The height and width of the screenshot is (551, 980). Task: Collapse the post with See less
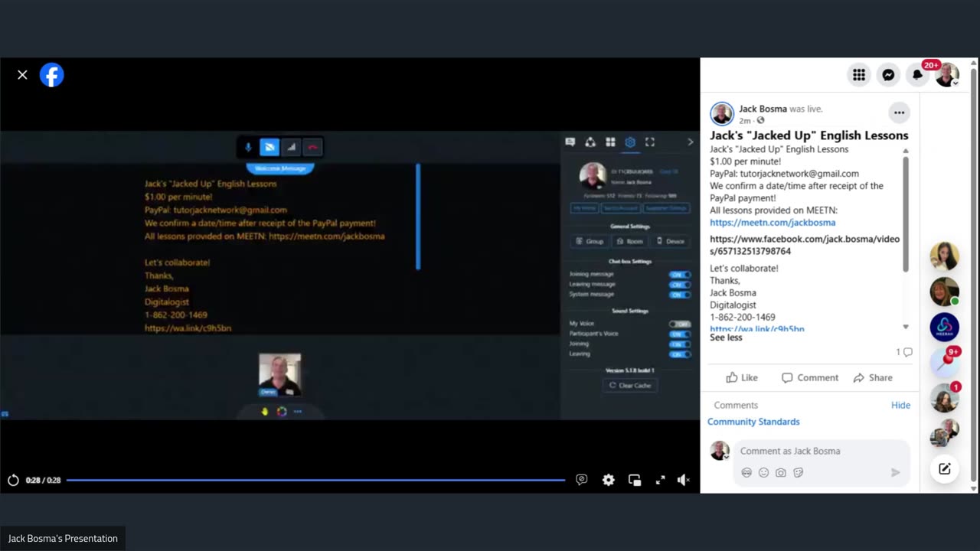(726, 337)
